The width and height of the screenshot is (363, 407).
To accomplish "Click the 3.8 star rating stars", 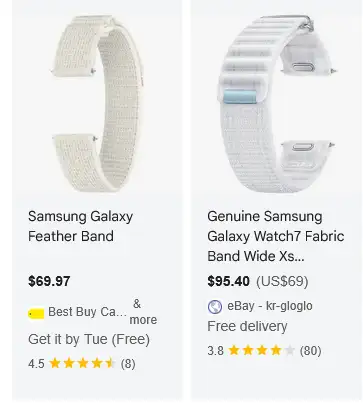I will point(262,350).
